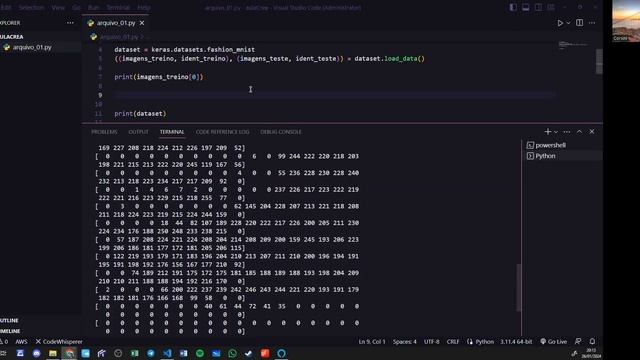
Task: Open WhatsApp from the taskbar
Action: coord(232,353)
